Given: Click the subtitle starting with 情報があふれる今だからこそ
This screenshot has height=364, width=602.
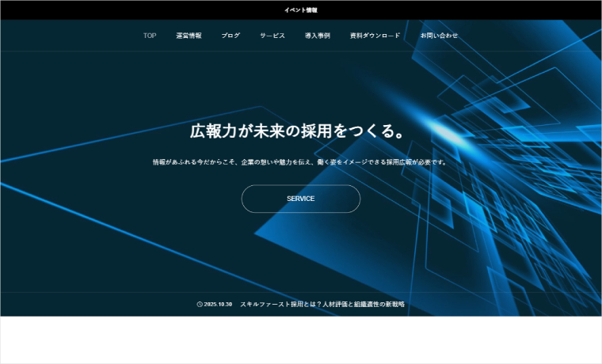Looking at the screenshot, I should 301,162.
